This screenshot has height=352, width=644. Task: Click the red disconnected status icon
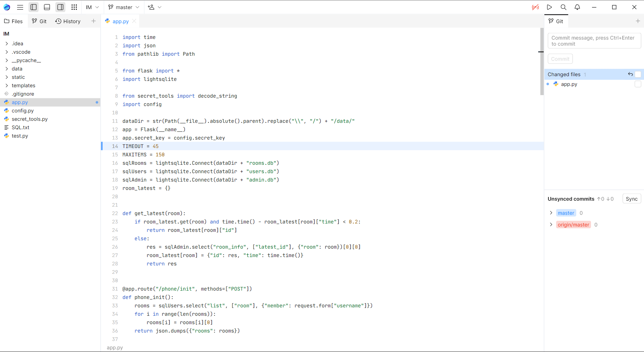pos(535,7)
